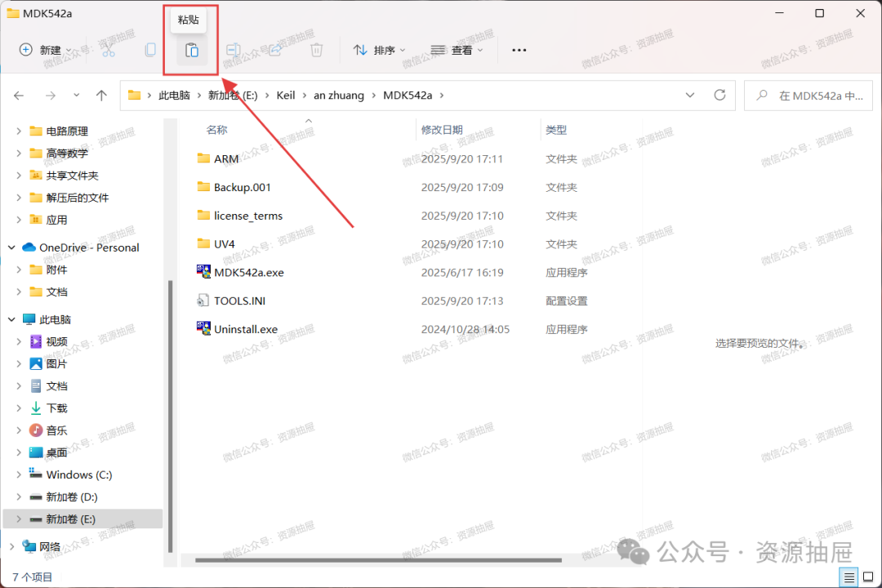Open the 查看 (View) dropdown
The height and width of the screenshot is (588, 882).
pyautogui.click(x=457, y=50)
